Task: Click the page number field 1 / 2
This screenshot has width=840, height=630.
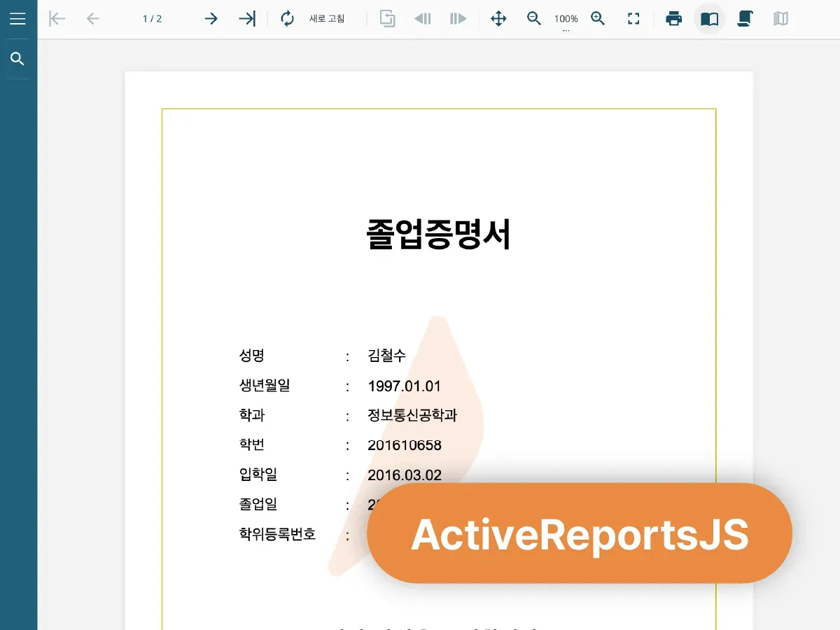Action: point(153,19)
